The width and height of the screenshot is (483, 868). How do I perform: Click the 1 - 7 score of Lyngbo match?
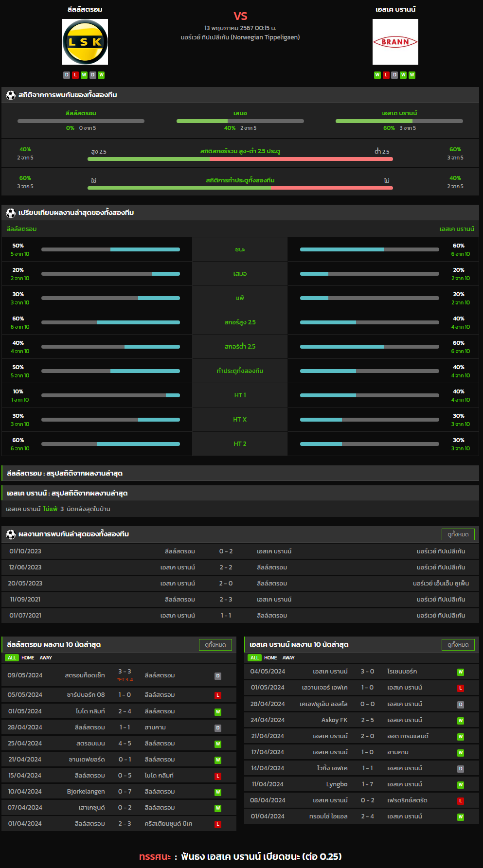click(x=367, y=784)
